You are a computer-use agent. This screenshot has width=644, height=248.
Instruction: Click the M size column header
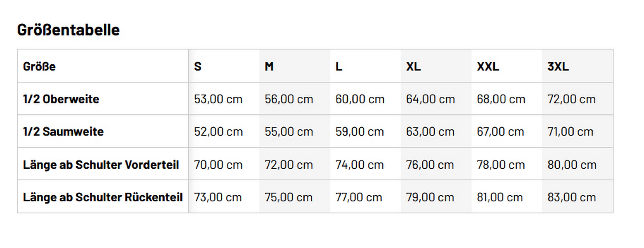[269, 67]
